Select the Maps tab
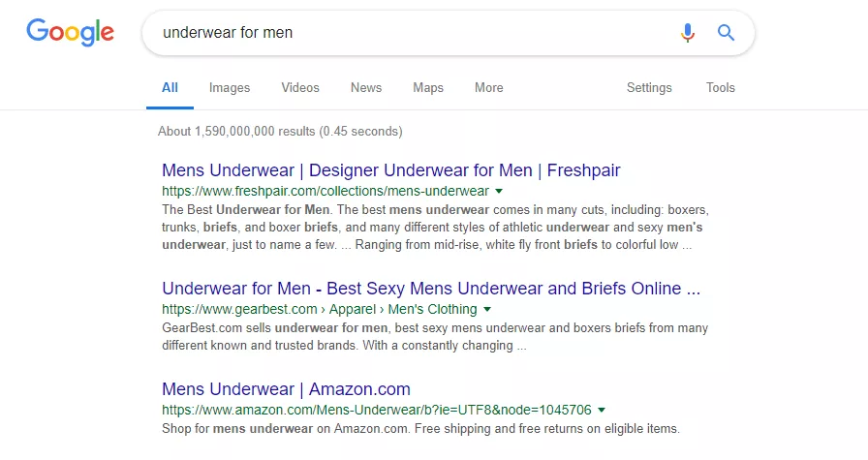The width and height of the screenshot is (868, 460). pos(428,87)
